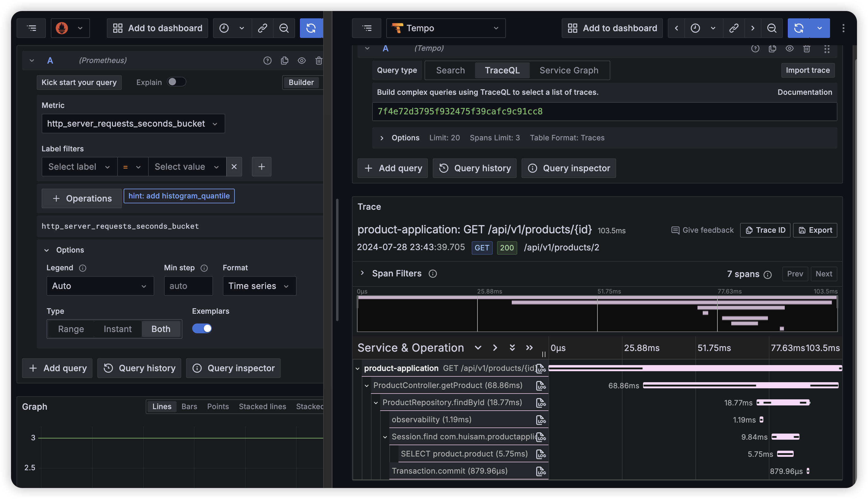Remove the label filter with X icon
The width and height of the screenshot is (868, 499).
coord(234,167)
